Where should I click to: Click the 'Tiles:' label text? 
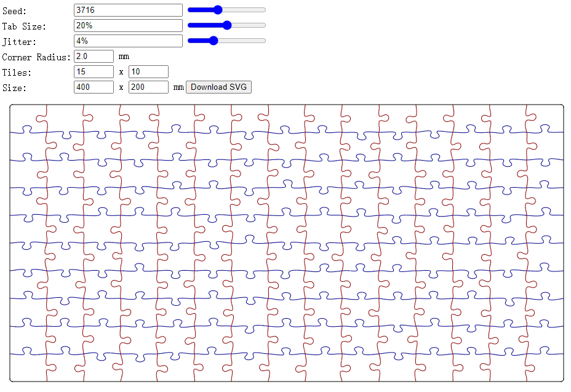(17, 73)
